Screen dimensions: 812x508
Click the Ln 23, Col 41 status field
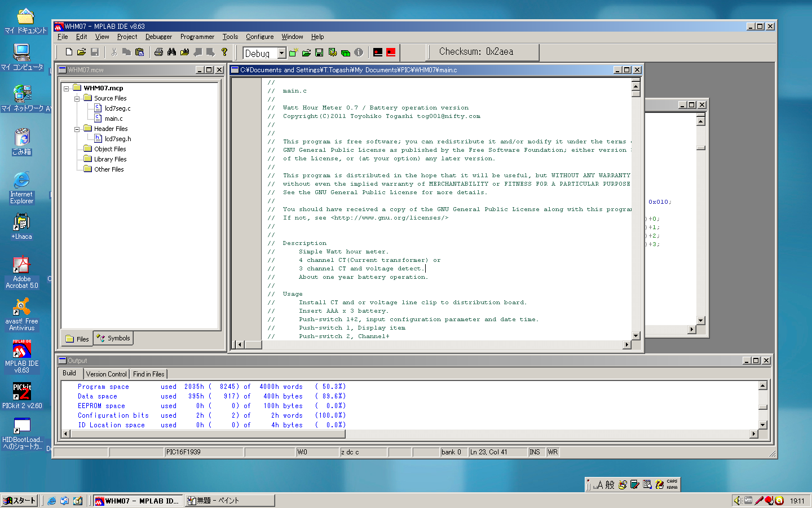(x=497, y=452)
